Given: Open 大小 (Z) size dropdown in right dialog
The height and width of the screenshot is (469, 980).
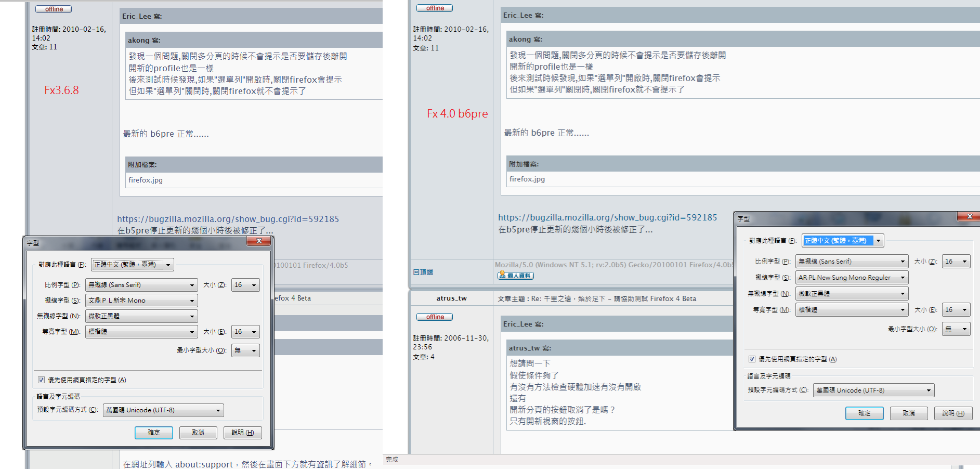Looking at the screenshot, I should pos(956,262).
